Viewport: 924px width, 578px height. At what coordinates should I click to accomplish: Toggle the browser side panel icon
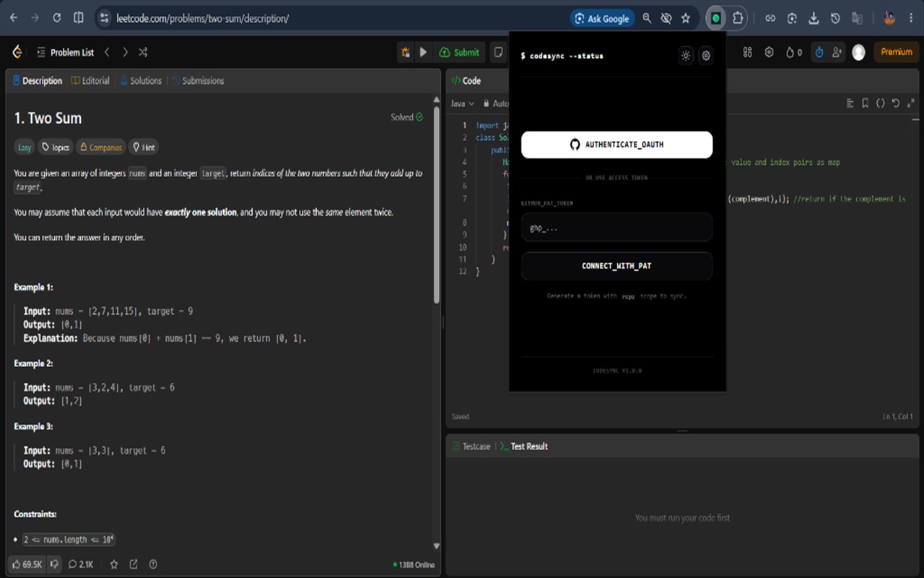[79, 18]
